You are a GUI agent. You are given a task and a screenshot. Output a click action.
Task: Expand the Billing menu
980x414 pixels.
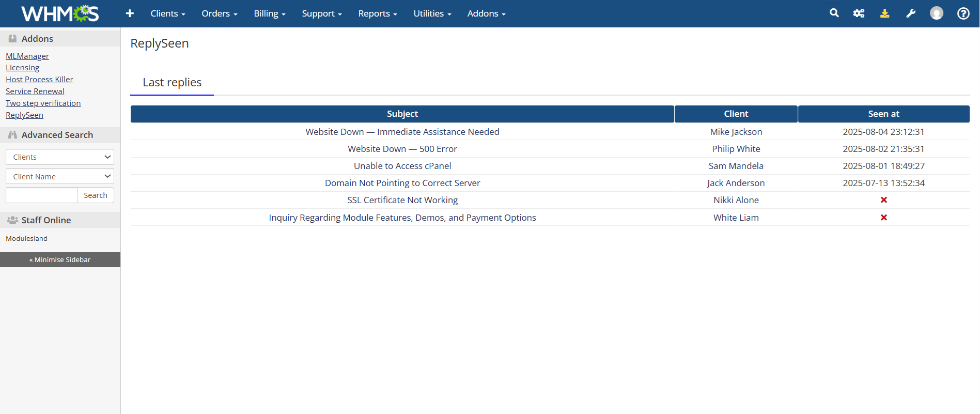(x=270, y=13)
